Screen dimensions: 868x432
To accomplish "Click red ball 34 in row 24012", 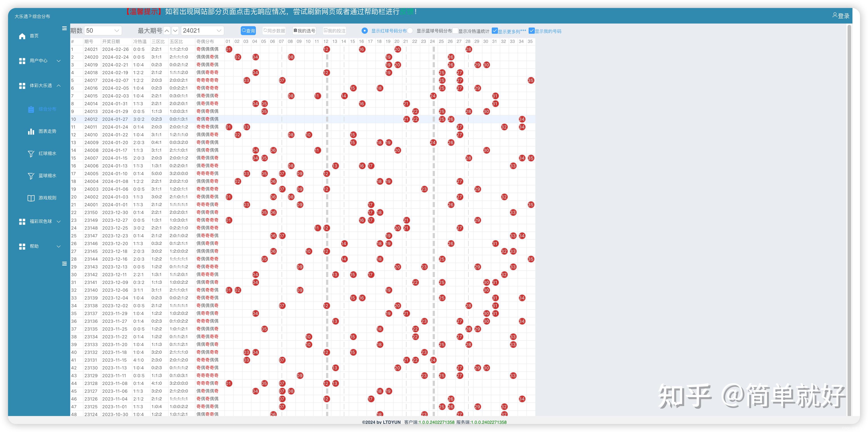I will [522, 119].
